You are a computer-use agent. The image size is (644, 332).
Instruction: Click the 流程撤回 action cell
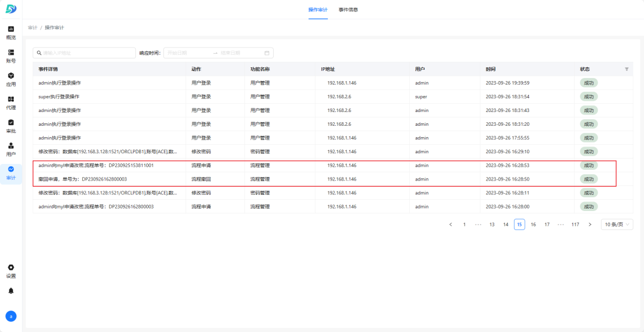[x=202, y=179]
